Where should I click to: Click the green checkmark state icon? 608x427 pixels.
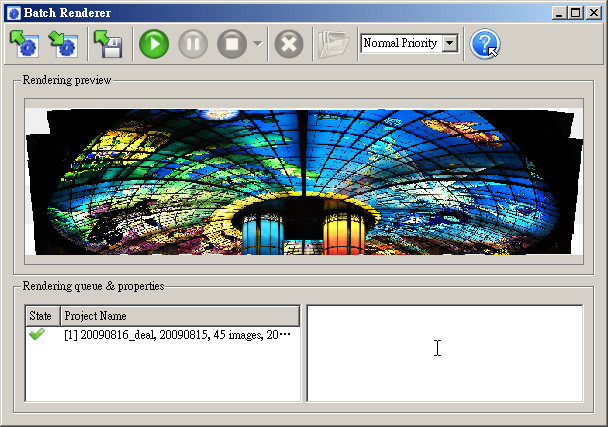click(x=37, y=334)
